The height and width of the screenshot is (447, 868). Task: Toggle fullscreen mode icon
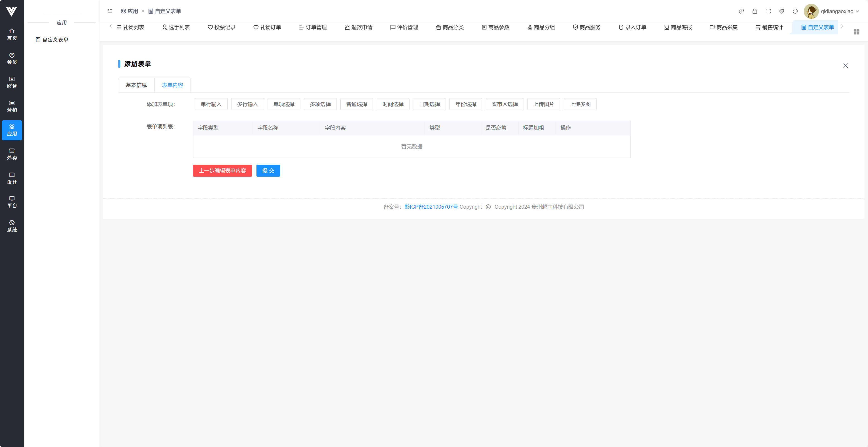coord(768,11)
